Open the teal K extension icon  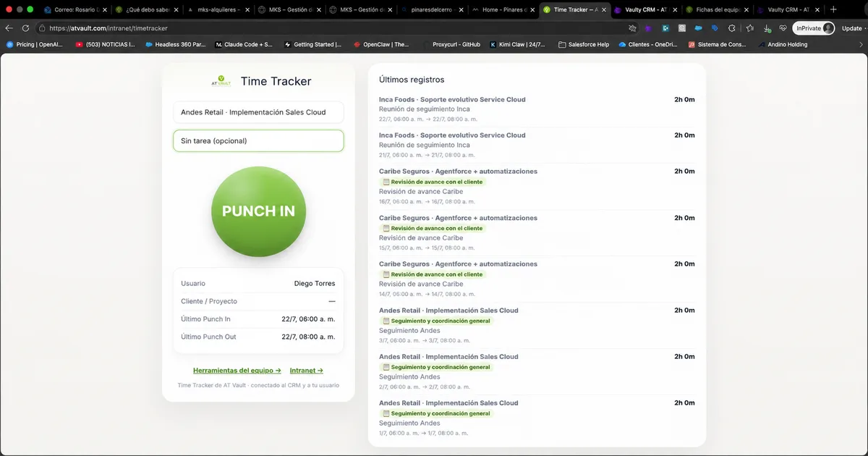(x=665, y=28)
